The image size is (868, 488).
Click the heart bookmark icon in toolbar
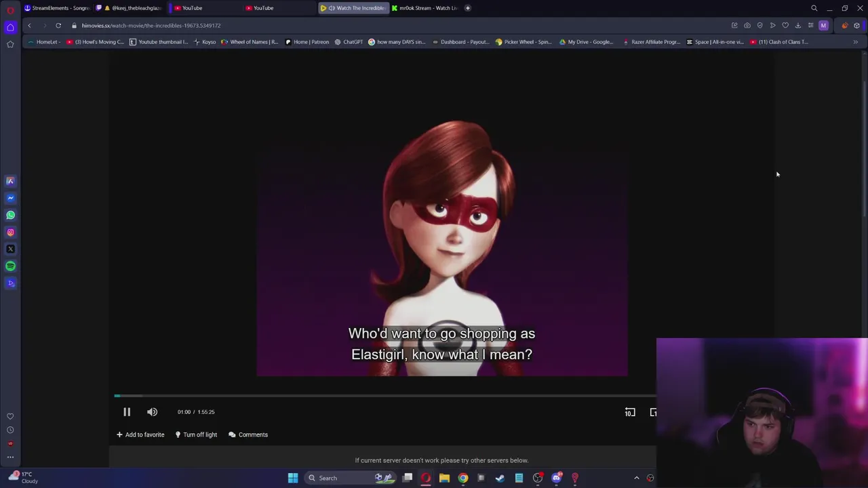coord(785,26)
